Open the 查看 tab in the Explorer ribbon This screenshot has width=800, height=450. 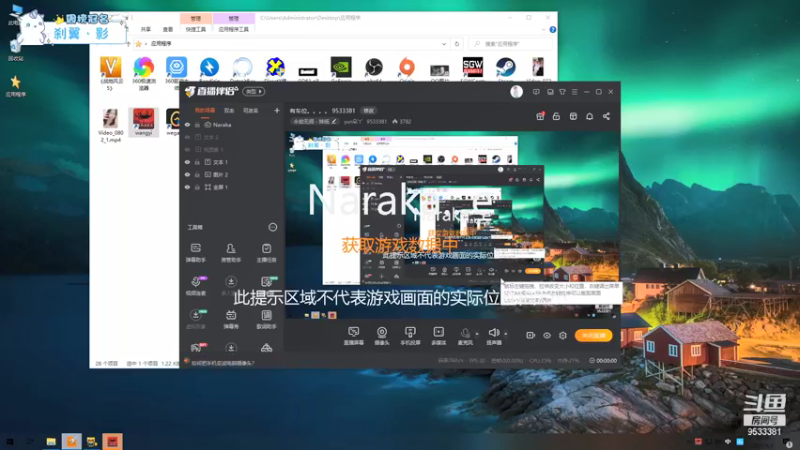(168, 30)
